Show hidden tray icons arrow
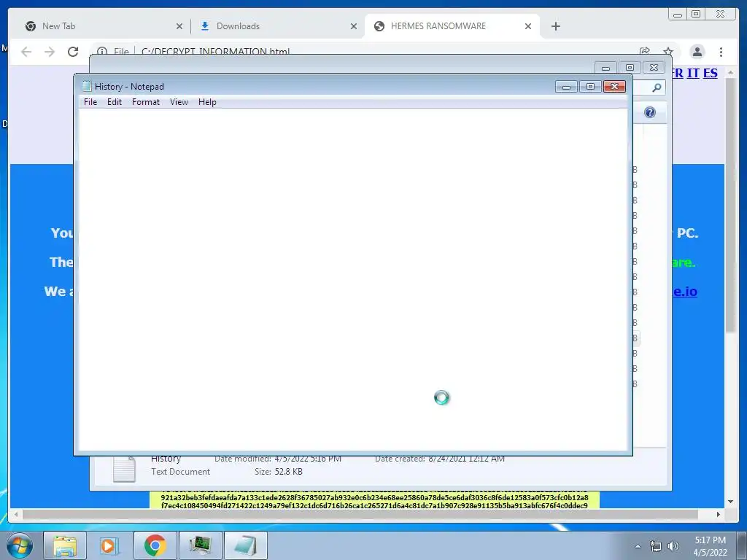747x560 pixels. [x=638, y=546]
